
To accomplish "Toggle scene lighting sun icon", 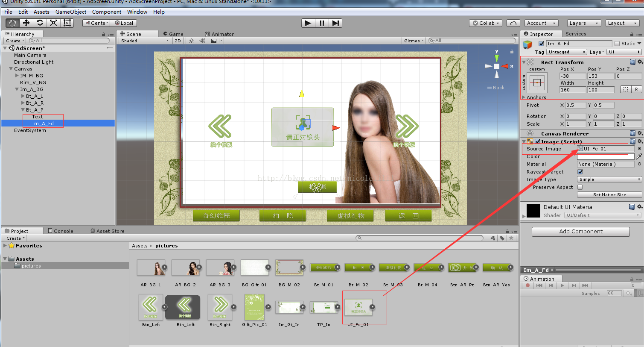I will click(191, 41).
